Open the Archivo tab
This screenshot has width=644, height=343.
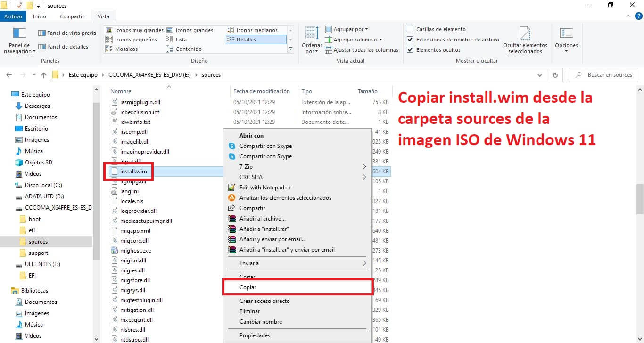(x=13, y=16)
